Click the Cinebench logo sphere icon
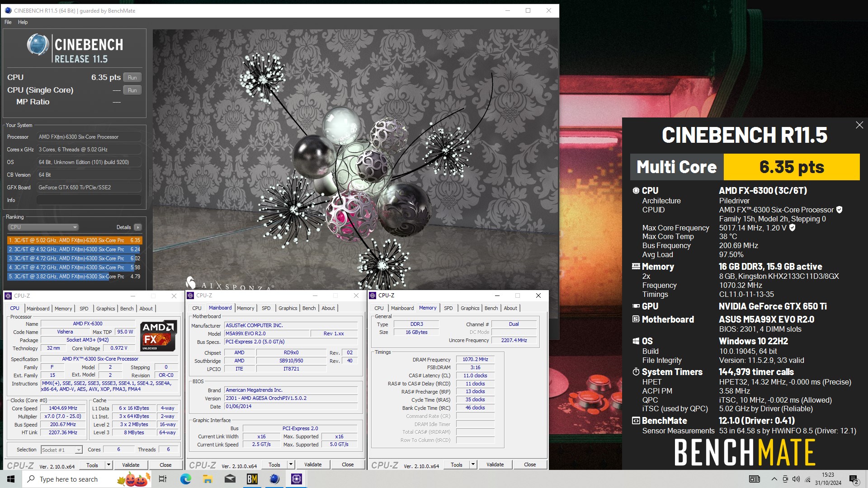The image size is (868, 488). pos(38,45)
